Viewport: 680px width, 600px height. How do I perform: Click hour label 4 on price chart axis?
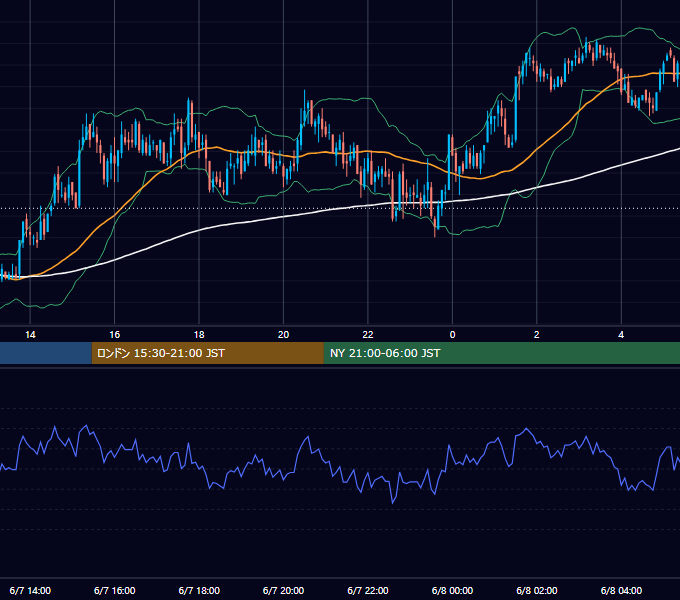tap(621, 335)
